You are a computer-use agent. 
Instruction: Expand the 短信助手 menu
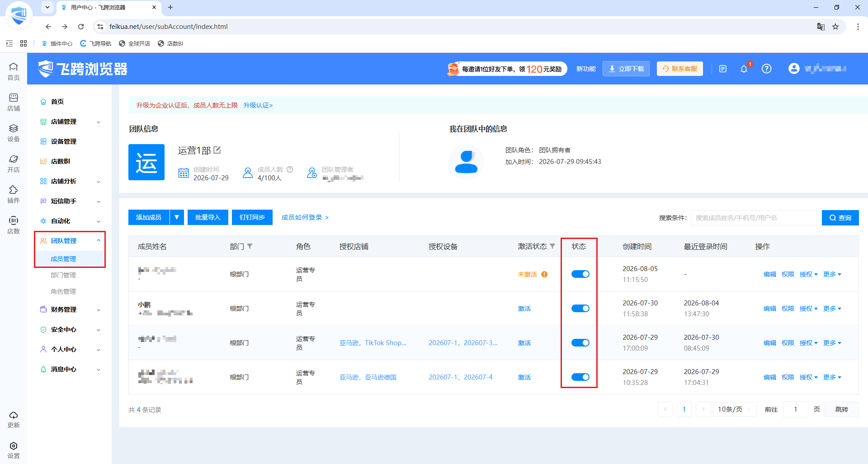(70, 201)
